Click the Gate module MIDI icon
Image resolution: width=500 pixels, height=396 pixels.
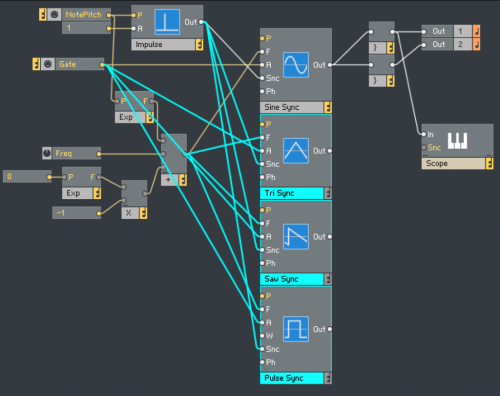[x=48, y=64]
